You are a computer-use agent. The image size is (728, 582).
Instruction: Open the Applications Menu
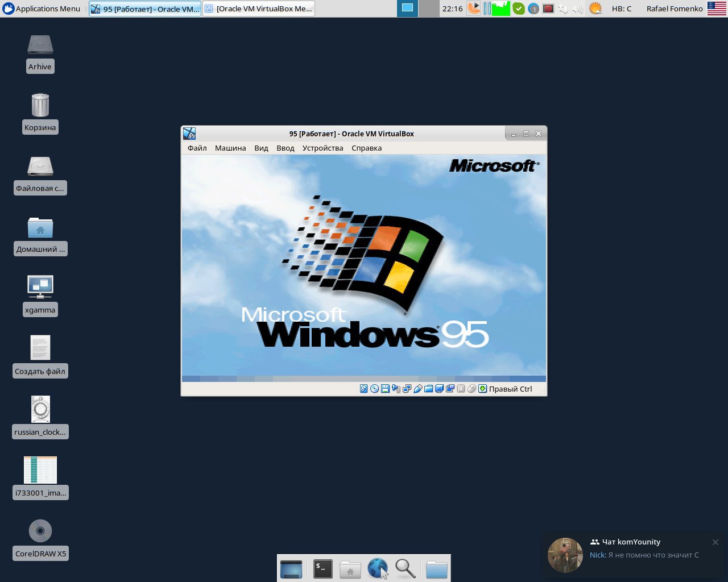(41, 9)
